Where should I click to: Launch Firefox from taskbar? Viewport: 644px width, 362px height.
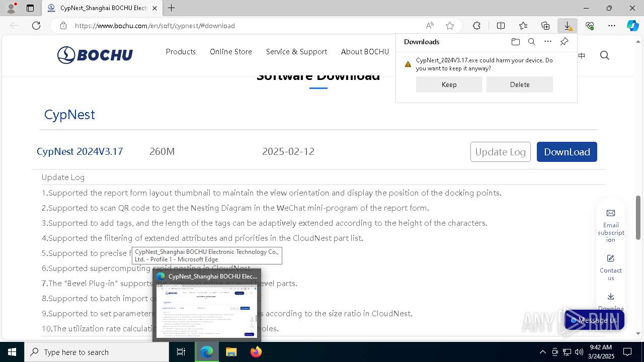[256, 352]
